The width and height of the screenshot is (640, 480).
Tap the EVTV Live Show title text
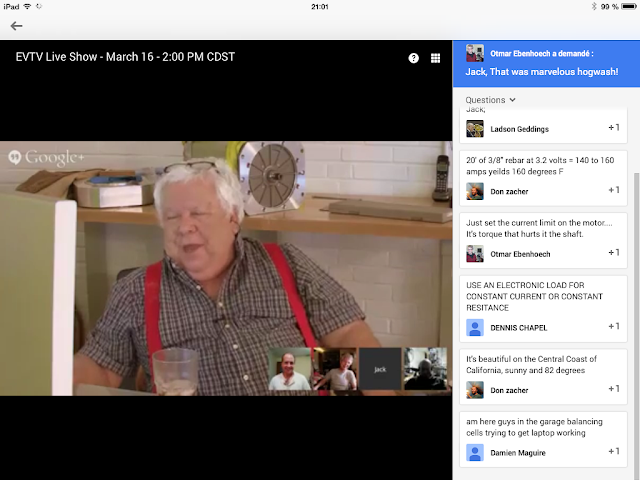(x=125, y=57)
